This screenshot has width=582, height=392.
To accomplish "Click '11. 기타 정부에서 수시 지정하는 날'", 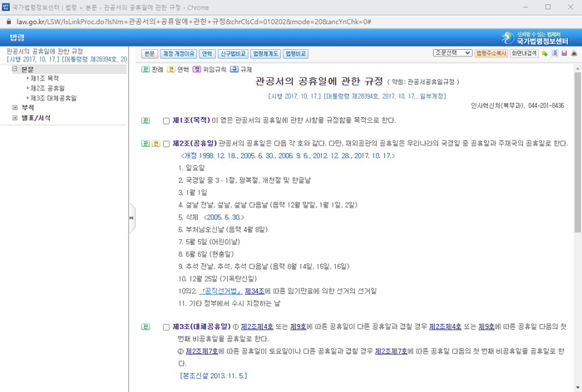I will (229, 303).
